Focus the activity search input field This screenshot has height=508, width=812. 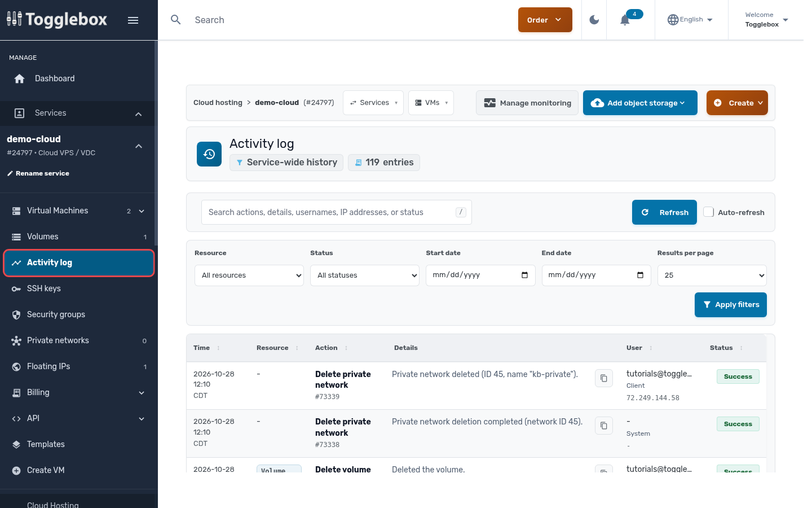pos(337,212)
